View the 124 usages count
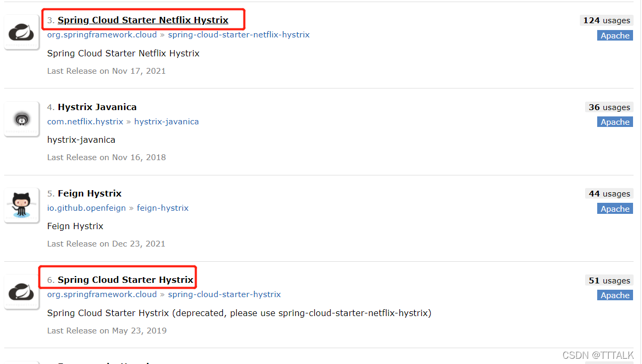642x364 pixels. click(x=607, y=21)
